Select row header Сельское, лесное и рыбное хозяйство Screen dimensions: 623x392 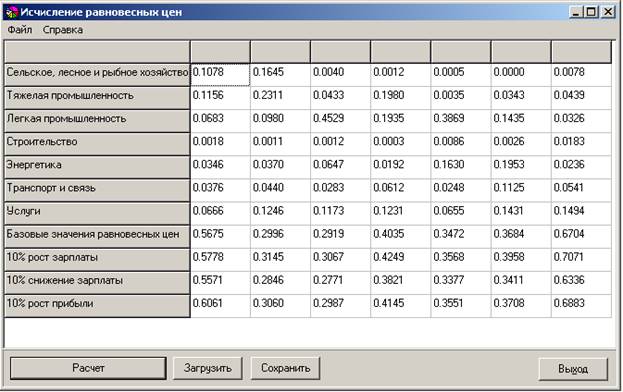97,75
